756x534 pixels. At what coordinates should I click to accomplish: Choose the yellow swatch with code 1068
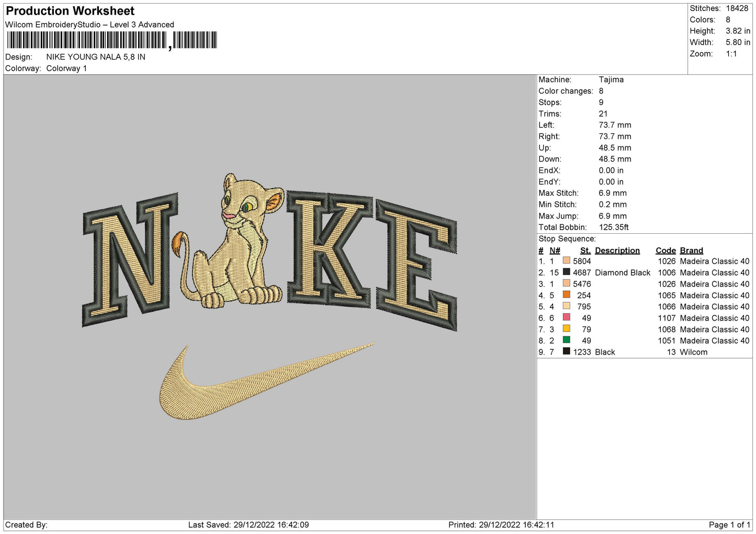point(566,328)
